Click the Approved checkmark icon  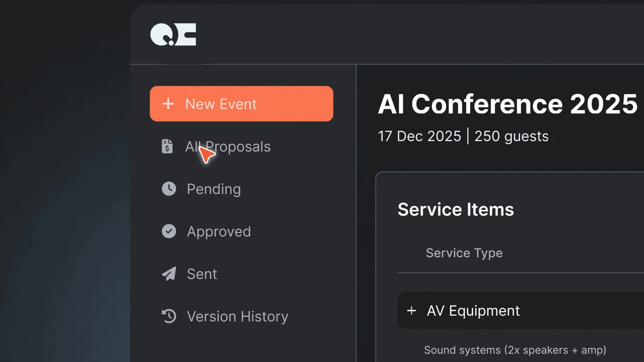[169, 232]
